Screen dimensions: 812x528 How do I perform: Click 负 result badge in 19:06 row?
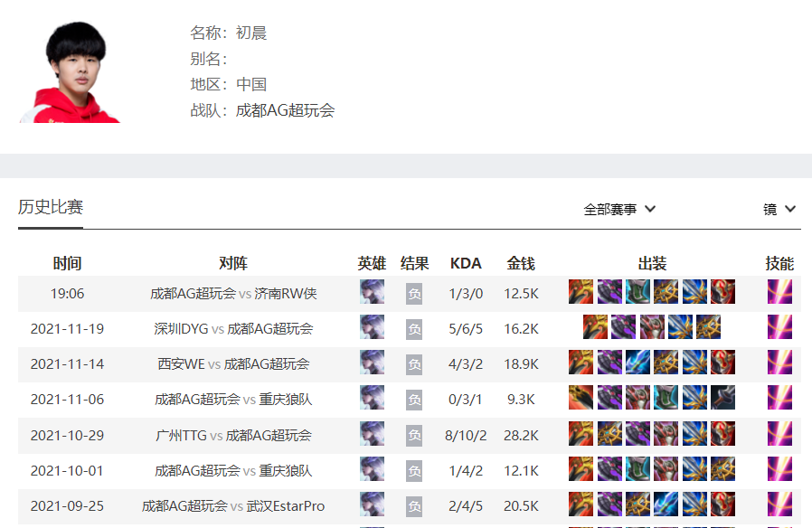[414, 294]
